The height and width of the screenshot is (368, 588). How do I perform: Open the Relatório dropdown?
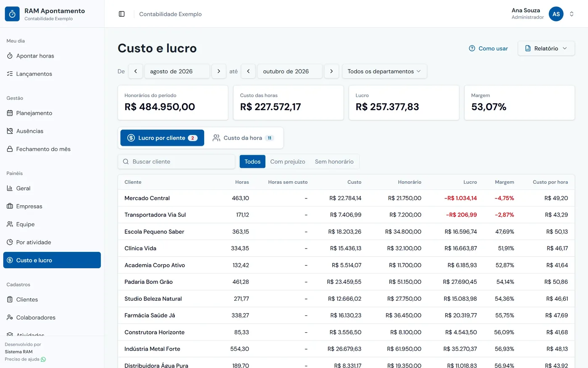[x=546, y=48]
